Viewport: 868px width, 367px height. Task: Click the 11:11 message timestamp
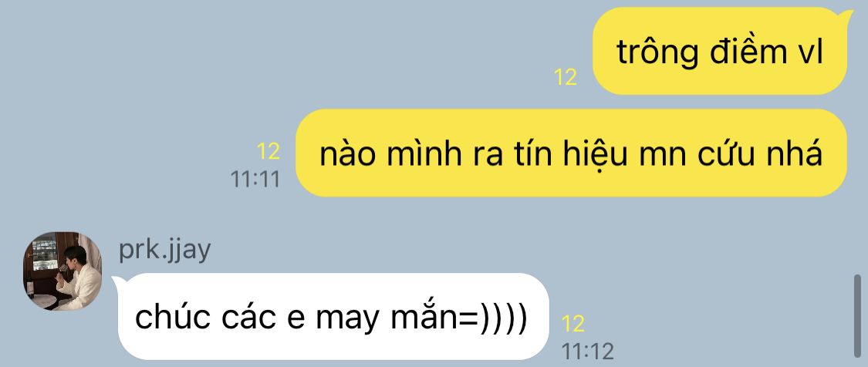255,180
